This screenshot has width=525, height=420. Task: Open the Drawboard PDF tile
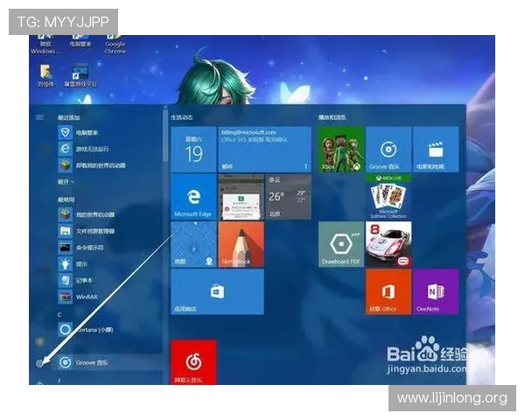341,244
